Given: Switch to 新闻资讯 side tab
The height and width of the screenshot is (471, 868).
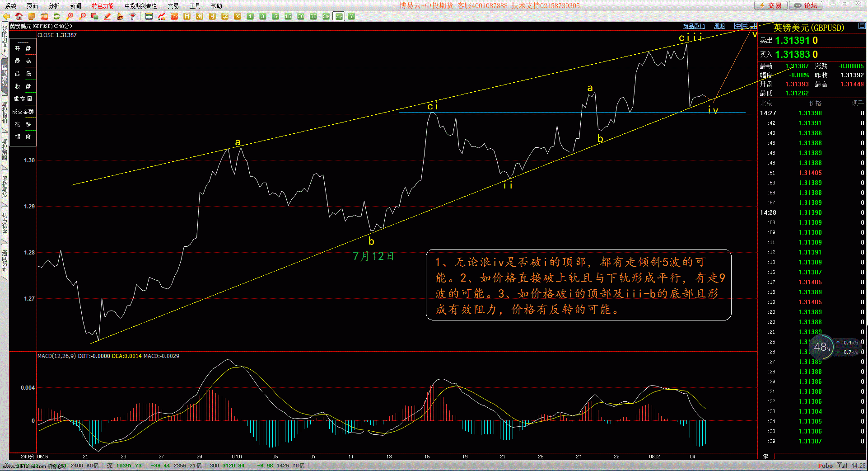Looking at the screenshot, I should pyautogui.click(x=5, y=261).
